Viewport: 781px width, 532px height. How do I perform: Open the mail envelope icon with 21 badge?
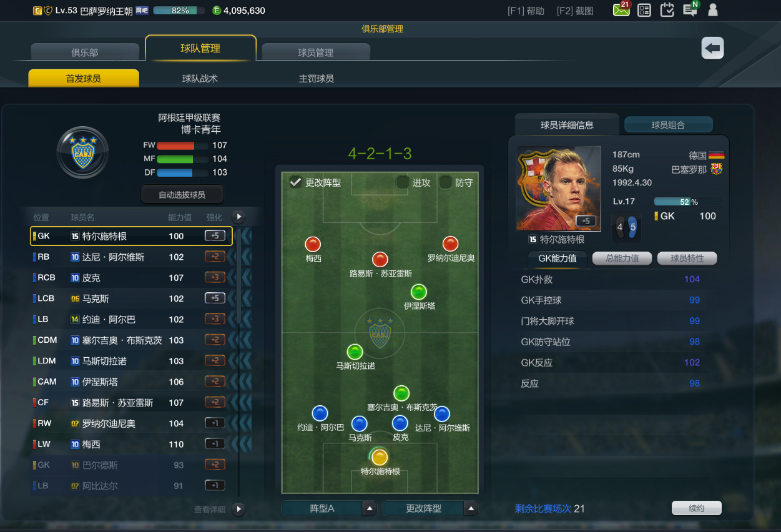(x=621, y=10)
